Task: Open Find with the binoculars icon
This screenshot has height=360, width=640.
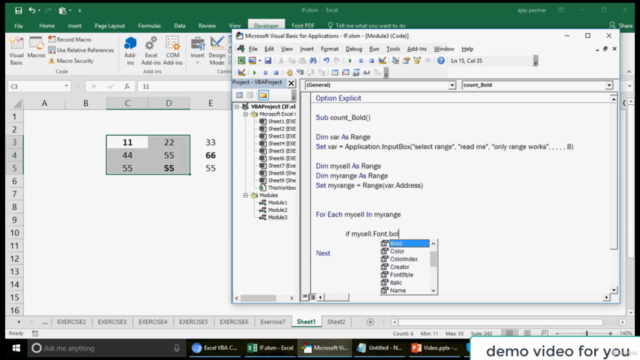Action: (313, 61)
